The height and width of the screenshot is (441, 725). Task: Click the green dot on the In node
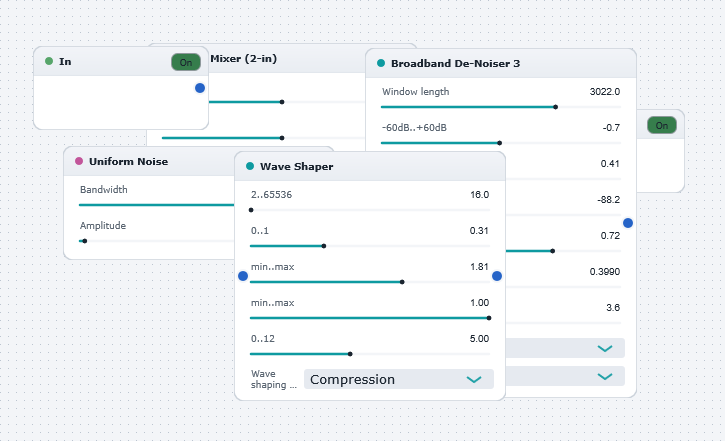point(49,61)
